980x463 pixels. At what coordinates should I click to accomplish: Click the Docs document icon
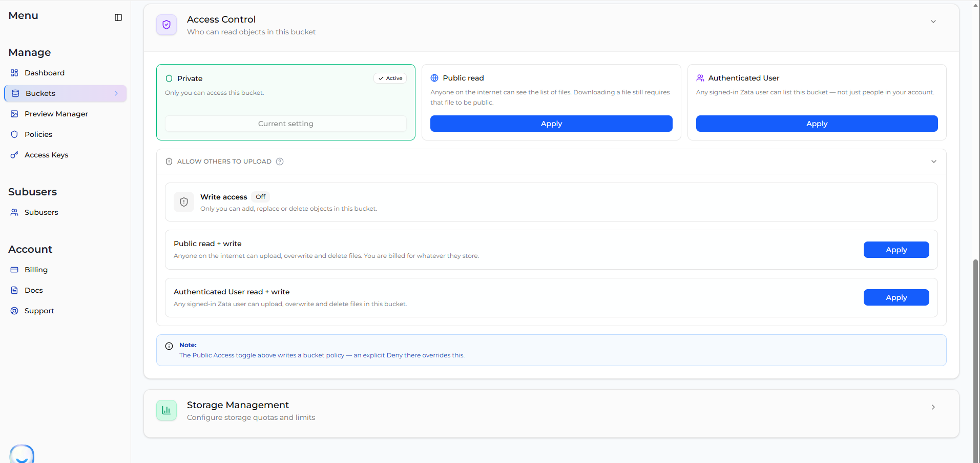(14, 290)
